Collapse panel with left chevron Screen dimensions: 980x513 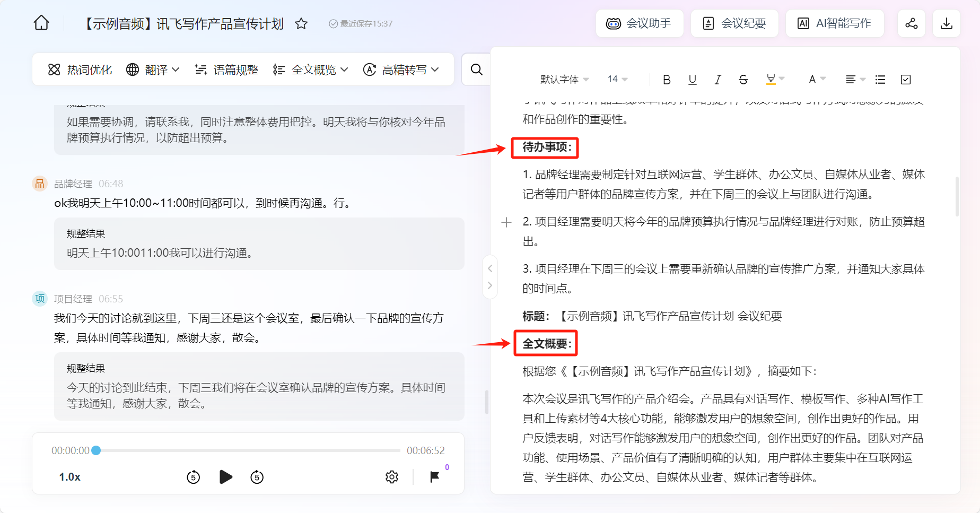pos(490,268)
